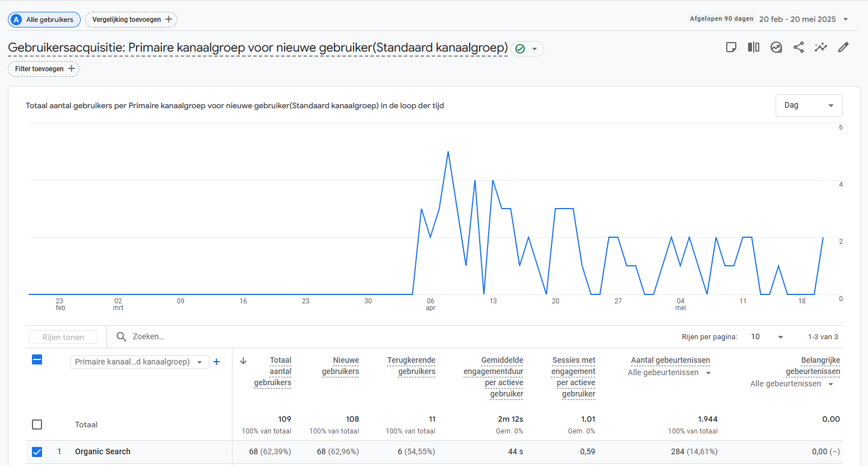Click the sort arrow on Totaal aantal gebruikers
The height and width of the screenshot is (466, 868).
coord(243,361)
